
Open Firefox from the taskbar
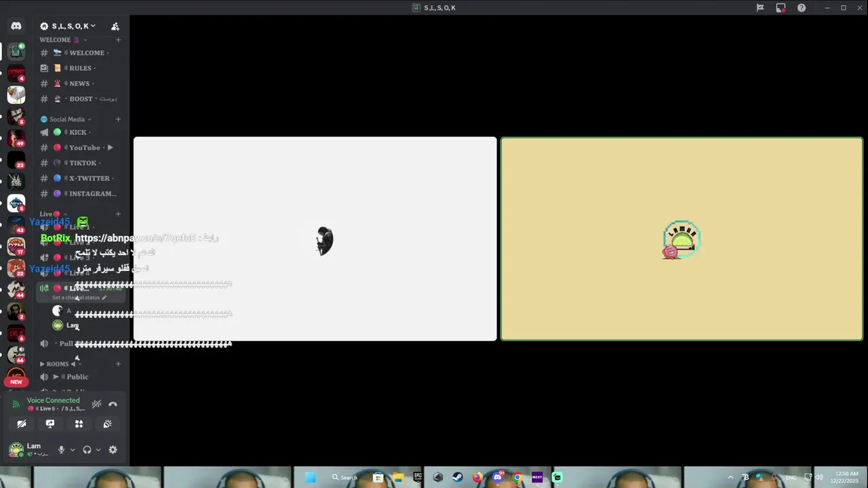[477, 477]
